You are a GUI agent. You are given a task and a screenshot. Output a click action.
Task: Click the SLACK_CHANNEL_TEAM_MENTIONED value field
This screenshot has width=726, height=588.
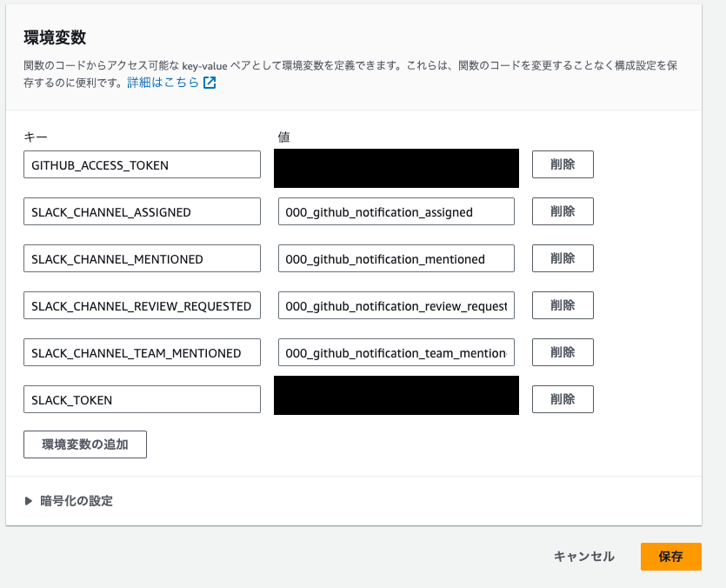(396, 352)
